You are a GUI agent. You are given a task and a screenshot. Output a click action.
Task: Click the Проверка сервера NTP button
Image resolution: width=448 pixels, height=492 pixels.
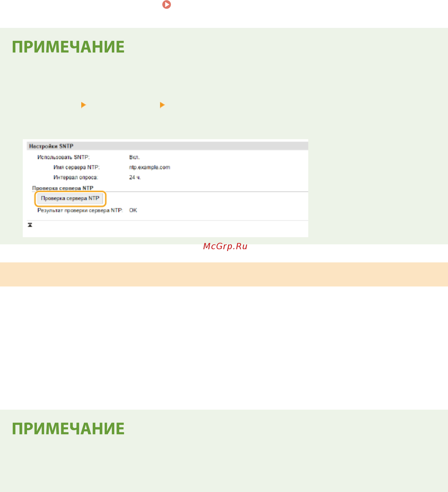70,198
